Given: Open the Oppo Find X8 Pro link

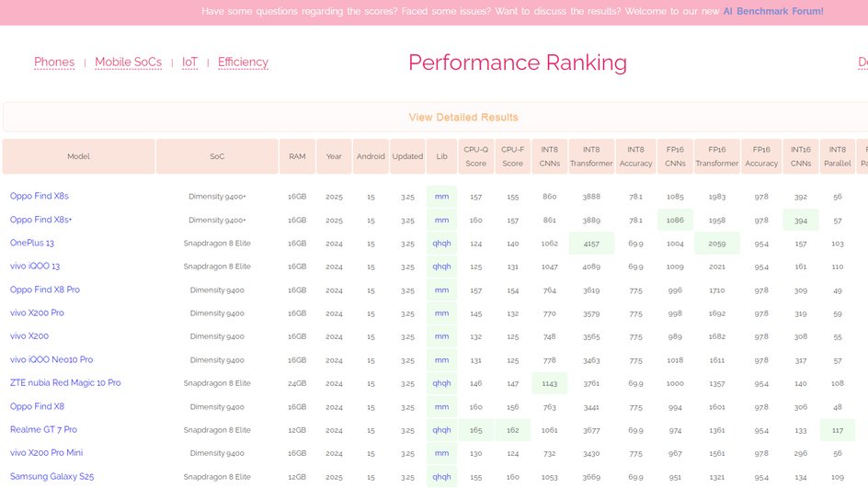Looking at the screenshot, I should pos(45,289).
